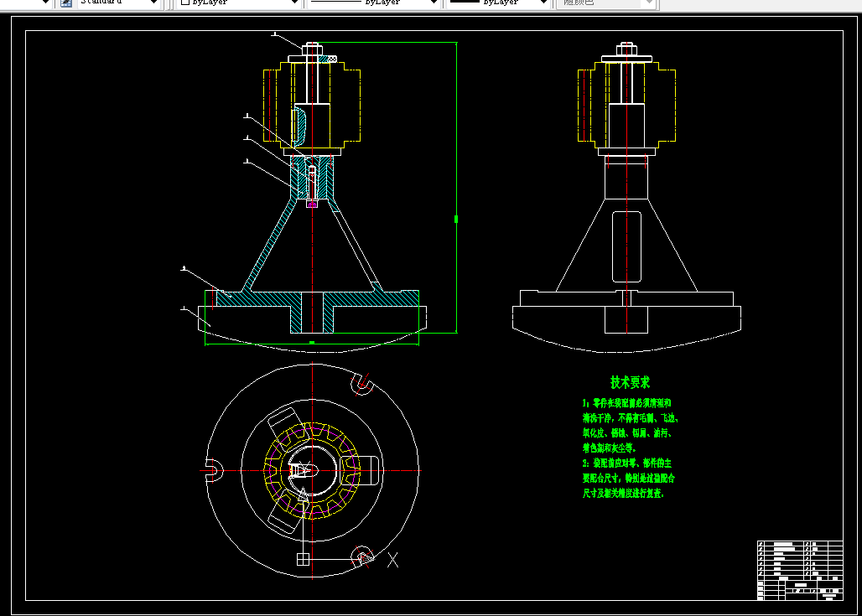This screenshot has height=616, width=862.
Task: Click the last note line 尺寸及相关精度进行复查
Action: 623,494
